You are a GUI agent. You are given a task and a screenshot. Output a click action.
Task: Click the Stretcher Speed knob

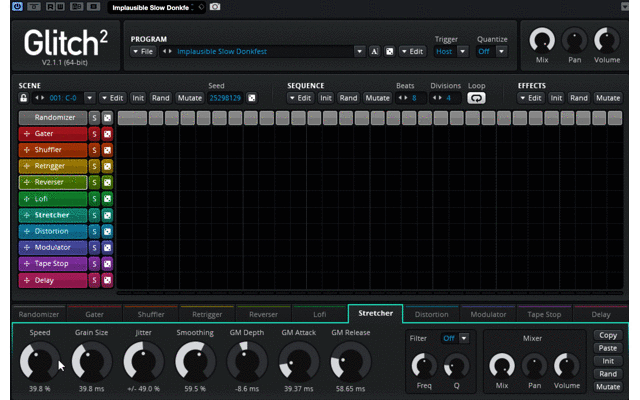(x=40, y=362)
